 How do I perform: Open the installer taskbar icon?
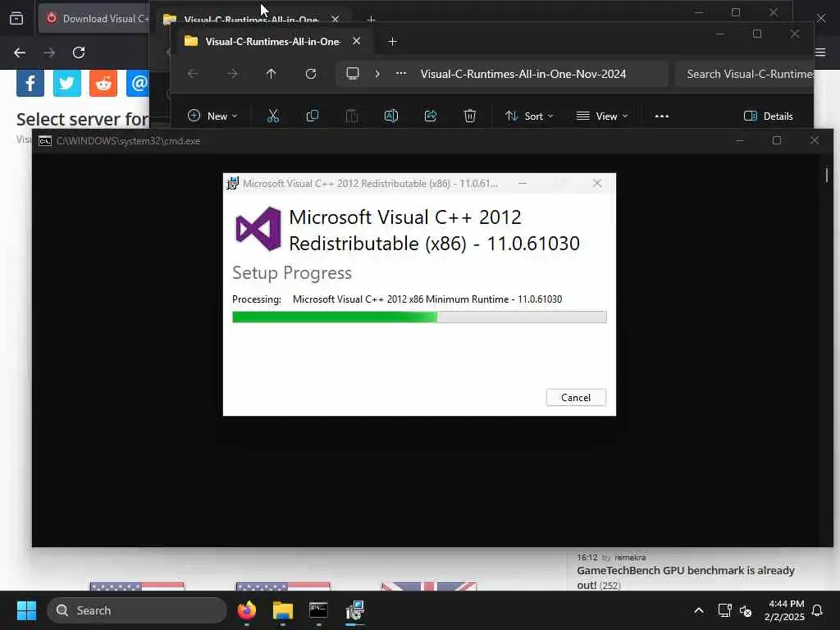coord(354,610)
